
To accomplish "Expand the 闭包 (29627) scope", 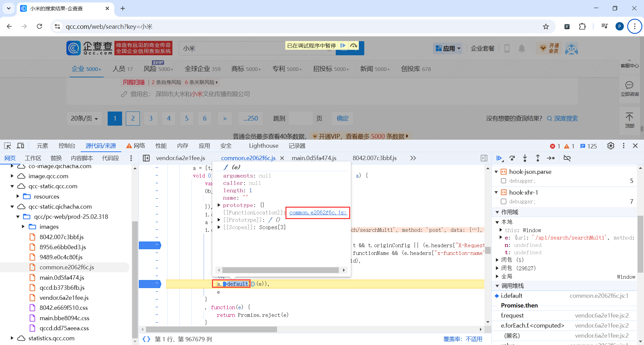I will [x=497, y=268].
